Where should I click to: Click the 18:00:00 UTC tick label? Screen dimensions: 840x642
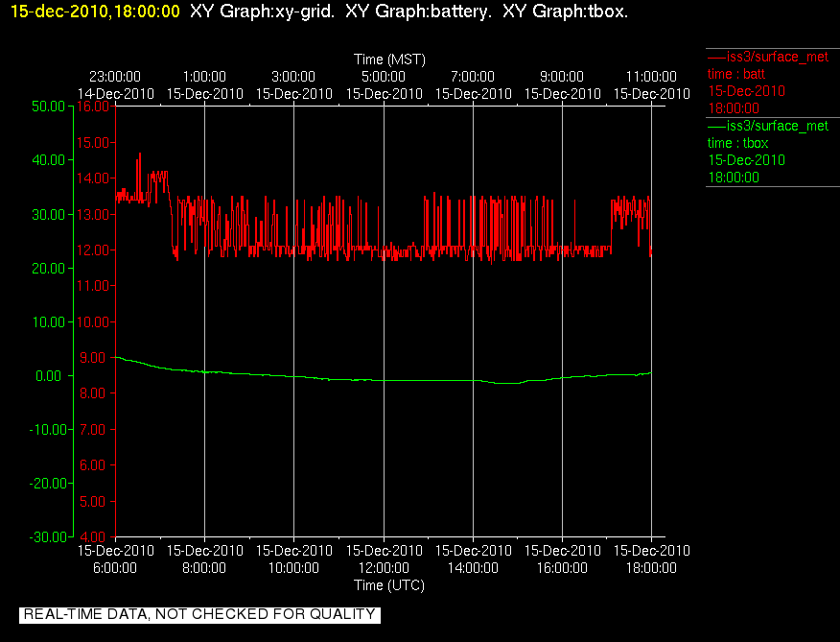[651, 568]
